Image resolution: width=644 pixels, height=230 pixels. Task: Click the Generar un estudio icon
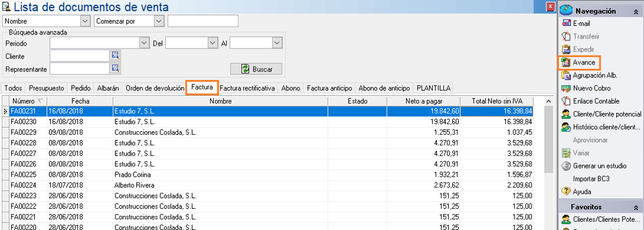[566, 166]
